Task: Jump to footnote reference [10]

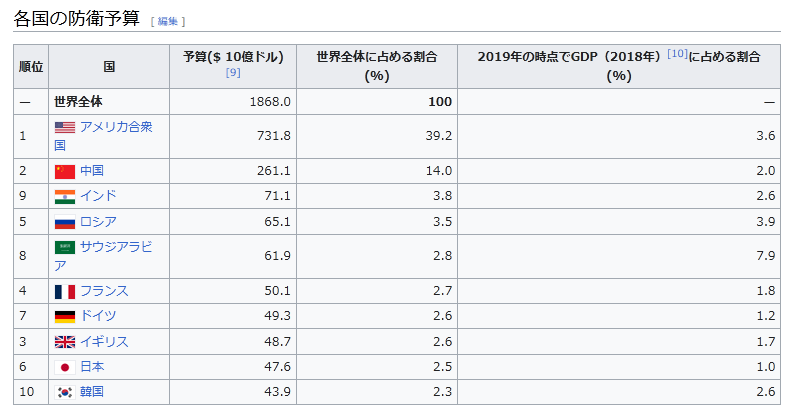Action: point(677,53)
